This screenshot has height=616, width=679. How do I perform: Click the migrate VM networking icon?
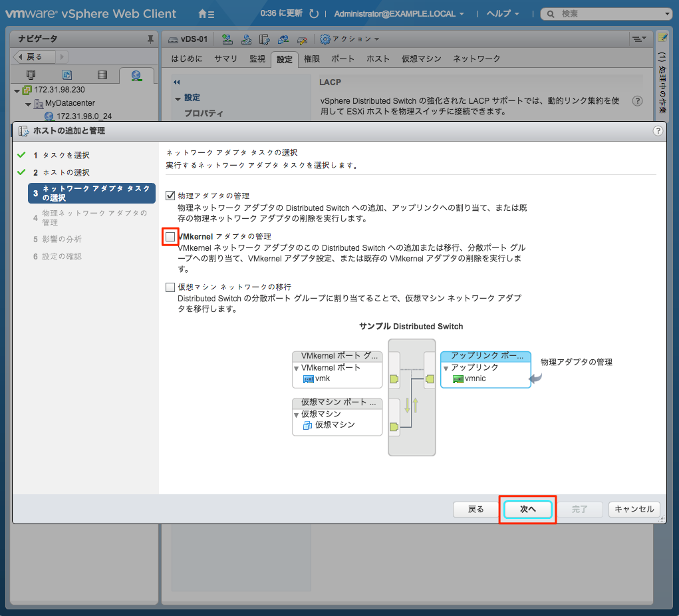283,39
